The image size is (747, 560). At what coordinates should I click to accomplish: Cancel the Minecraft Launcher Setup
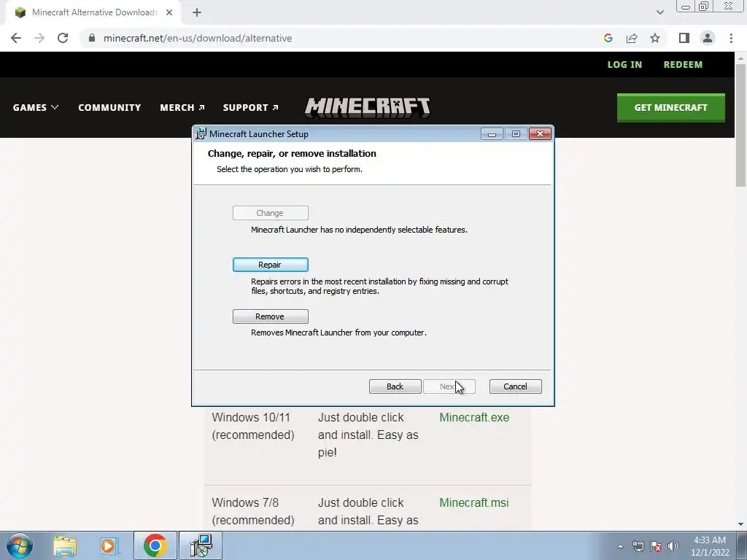[516, 386]
